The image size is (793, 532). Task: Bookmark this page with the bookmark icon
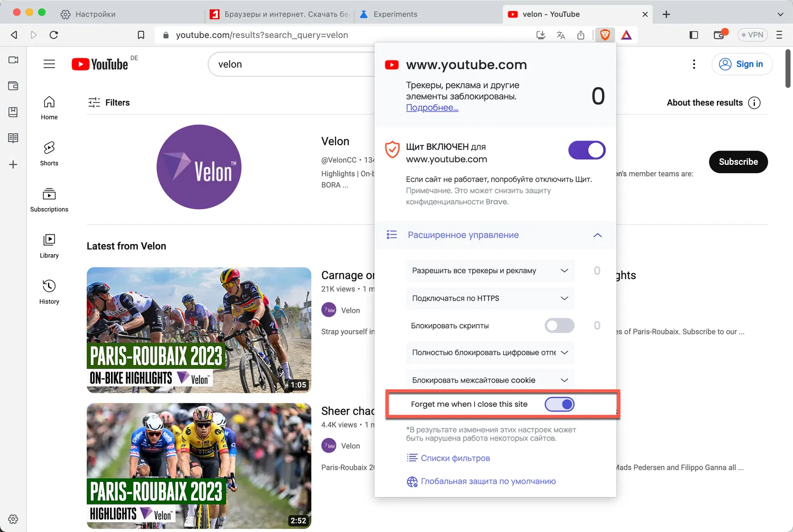141,35
